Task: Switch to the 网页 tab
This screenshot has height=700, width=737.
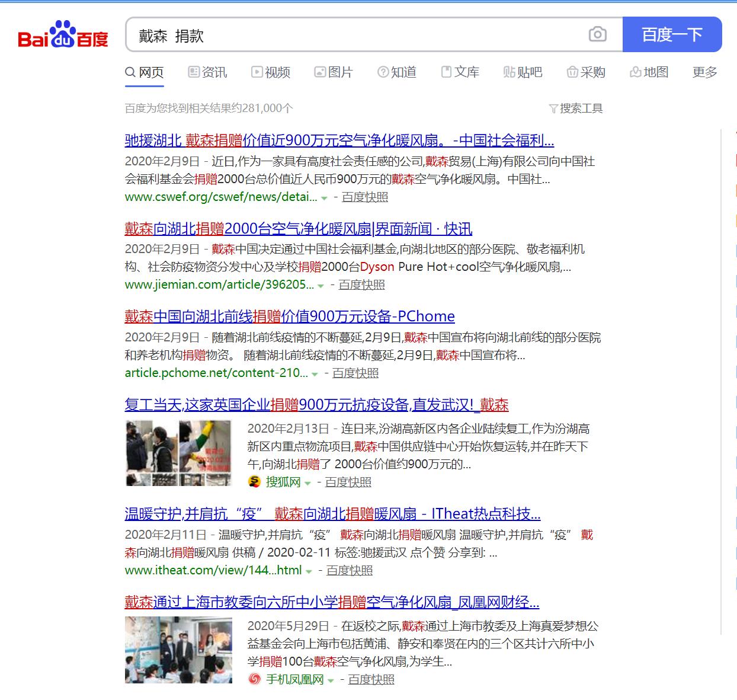Action: click(144, 72)
